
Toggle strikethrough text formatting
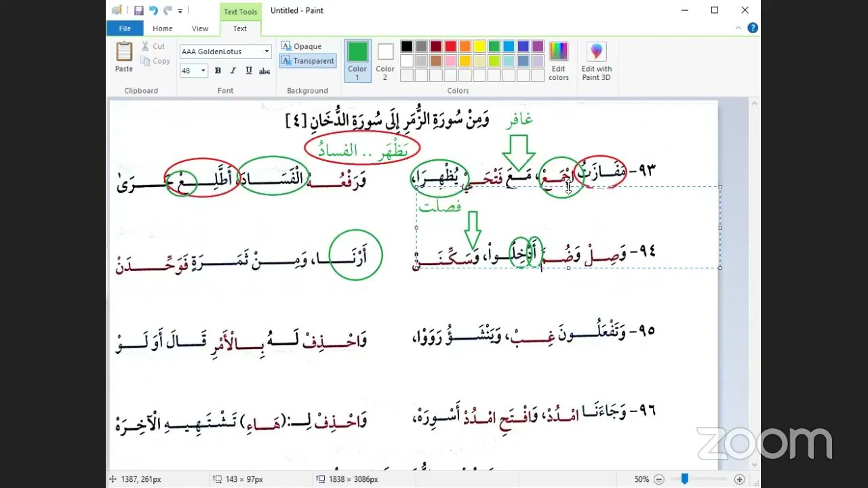pyautogui.click(x=264, y=70)
